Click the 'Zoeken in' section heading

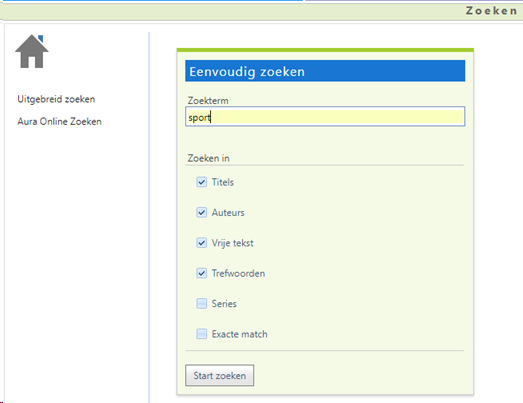[x=208, y=158]
